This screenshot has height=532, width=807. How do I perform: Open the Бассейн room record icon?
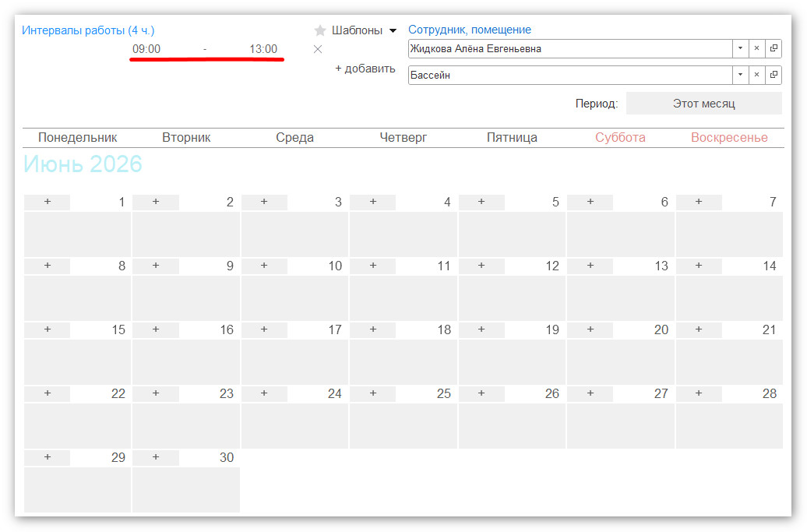pyautogui.click(x=774, y=75)
